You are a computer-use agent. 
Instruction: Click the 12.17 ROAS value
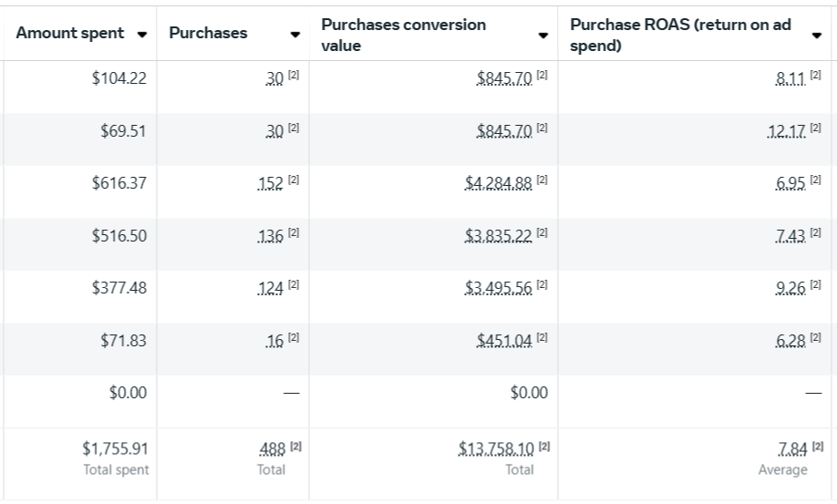[x=787, y=131]
